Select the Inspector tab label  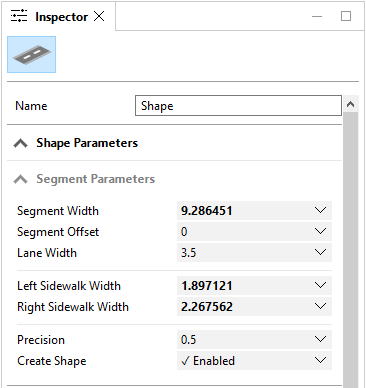[61, 17]
